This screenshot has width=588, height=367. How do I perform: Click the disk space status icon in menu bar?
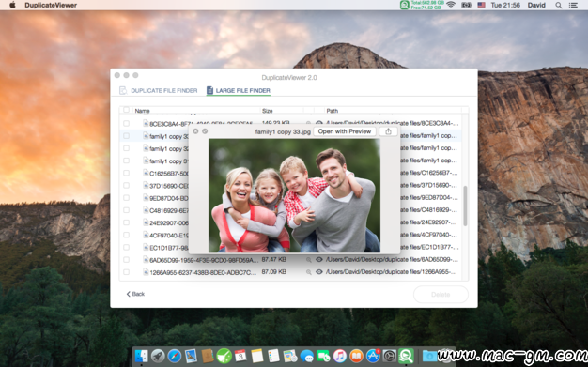(x=422, y=5)
